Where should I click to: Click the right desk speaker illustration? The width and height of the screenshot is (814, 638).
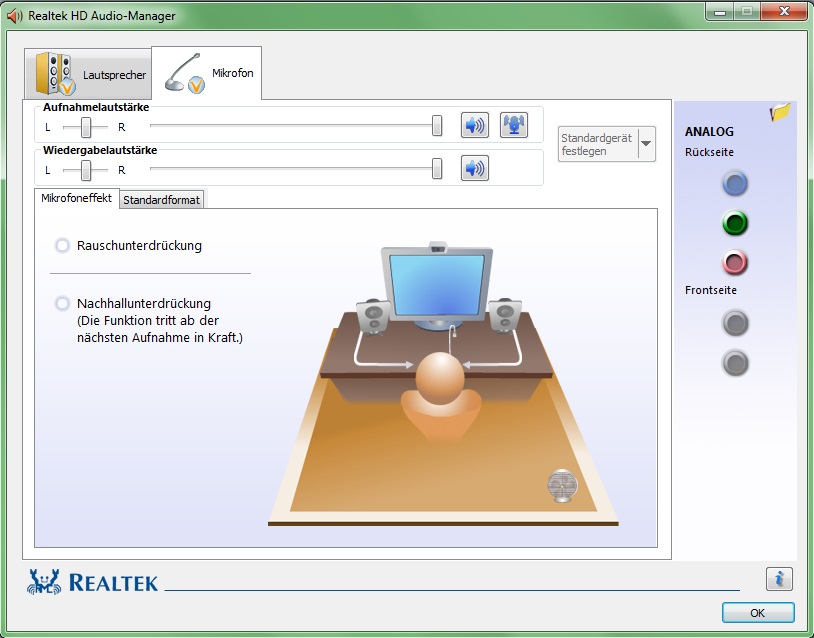[505, 315]
